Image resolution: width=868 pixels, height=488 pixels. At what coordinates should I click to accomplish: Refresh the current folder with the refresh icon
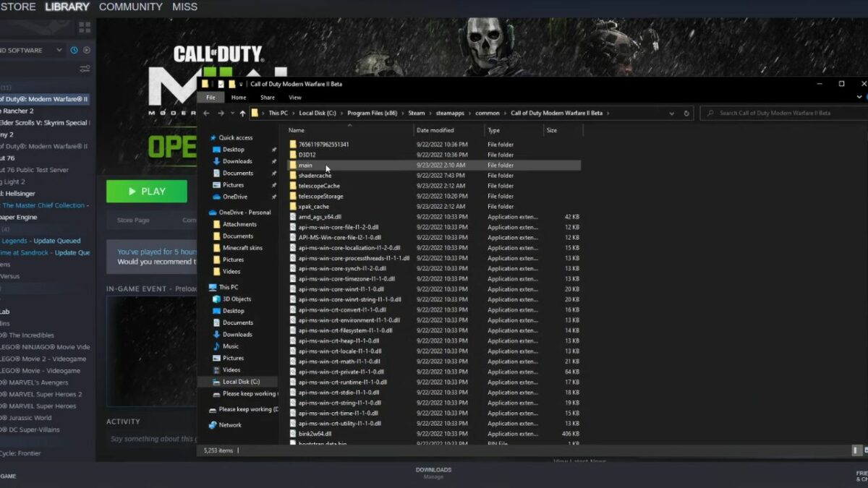686,113
